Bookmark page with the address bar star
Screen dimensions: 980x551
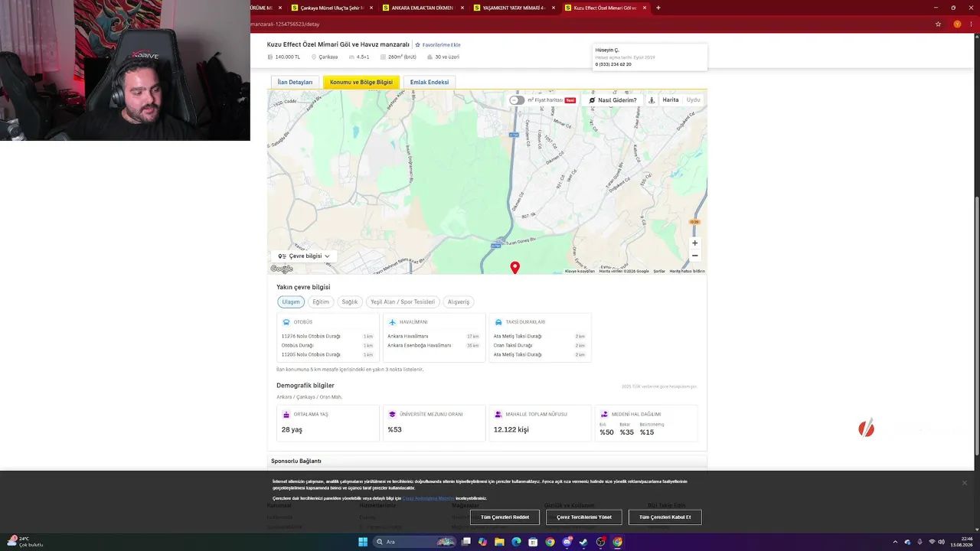(938, 24)
